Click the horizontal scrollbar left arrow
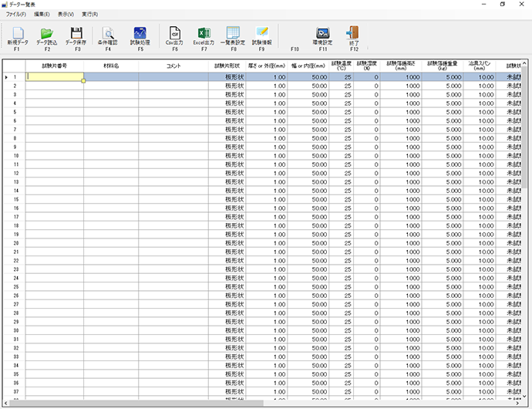The image size is (532, 409). click(x=5, y=404)
